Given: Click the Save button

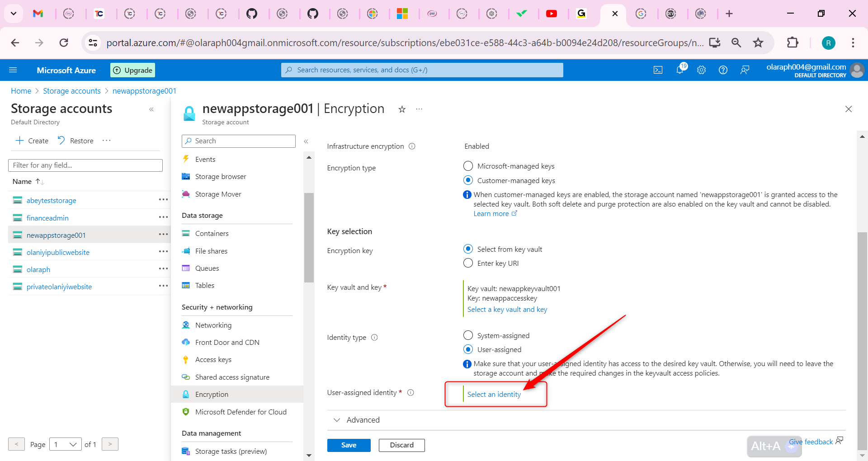Looking at the screenshot, I should 349,445.
